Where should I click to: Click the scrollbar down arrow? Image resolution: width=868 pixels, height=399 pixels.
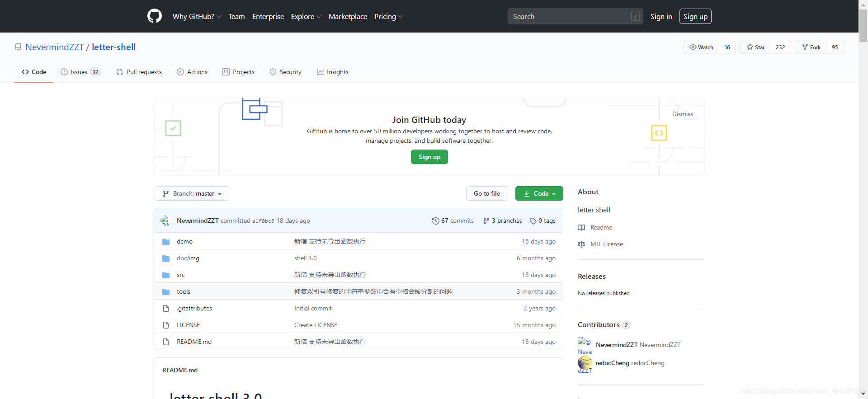(863, 394)
